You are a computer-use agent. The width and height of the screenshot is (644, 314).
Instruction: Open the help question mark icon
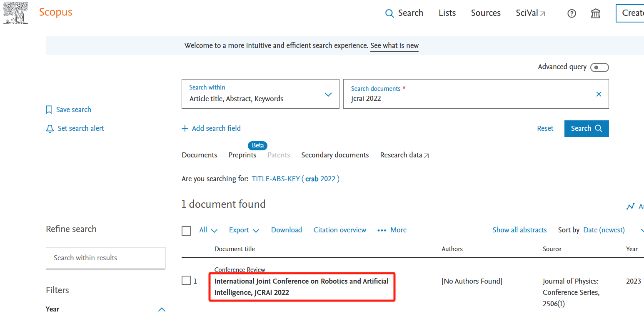572,13
